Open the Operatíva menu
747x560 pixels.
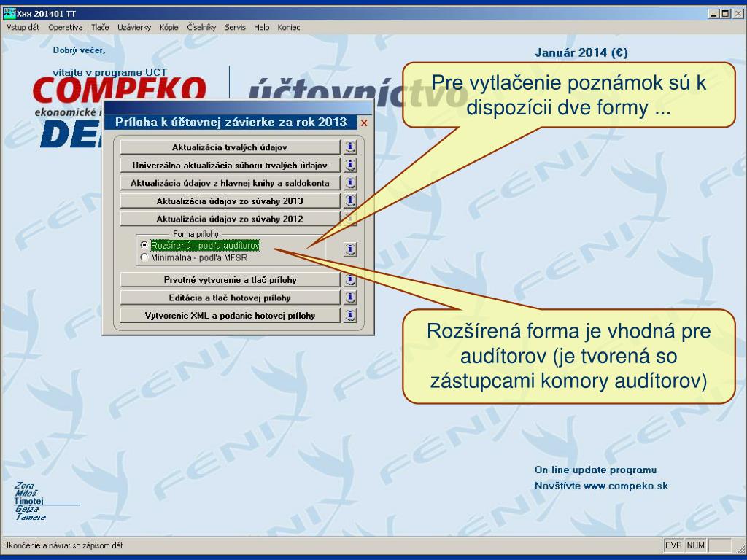pyautogui.click(x=65, y=28)
